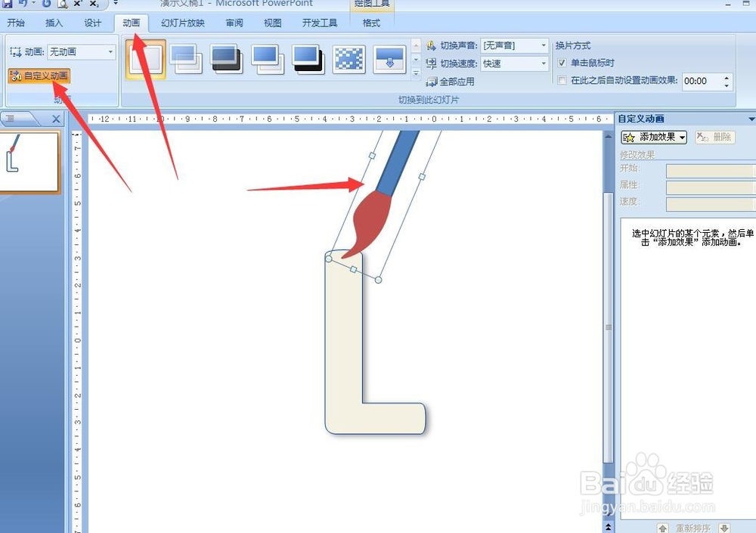Click the subscript x₂ icon
Viewport: 756px width, 533px height.
click(94, 3)
